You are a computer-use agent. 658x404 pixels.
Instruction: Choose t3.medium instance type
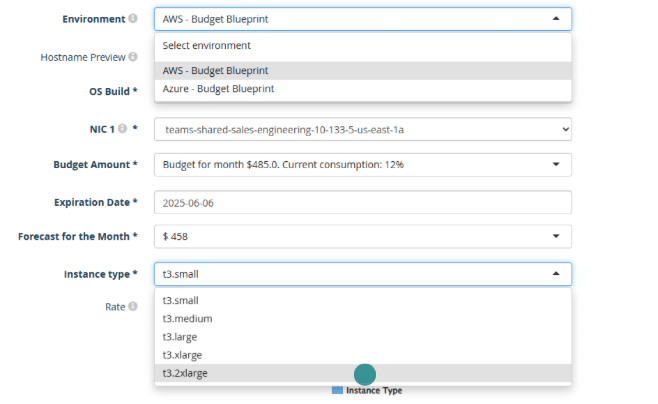pyautogui.click(x=363, y=318)
